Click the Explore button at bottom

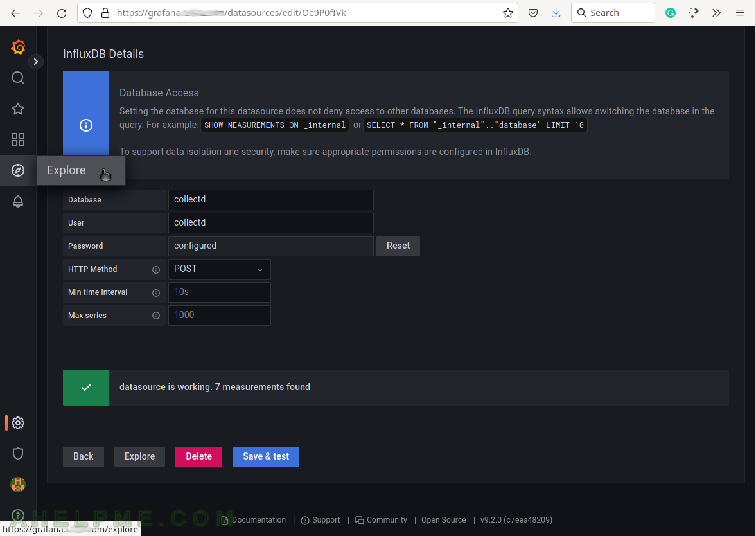click(x=139, y=456)
